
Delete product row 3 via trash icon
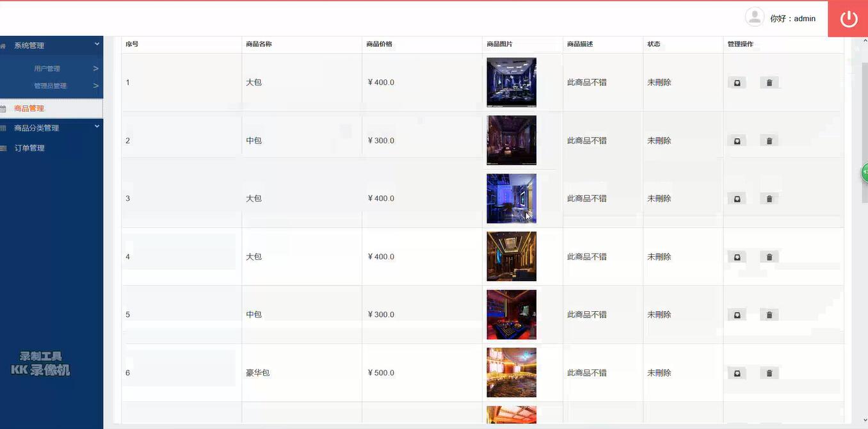point(769,198)
